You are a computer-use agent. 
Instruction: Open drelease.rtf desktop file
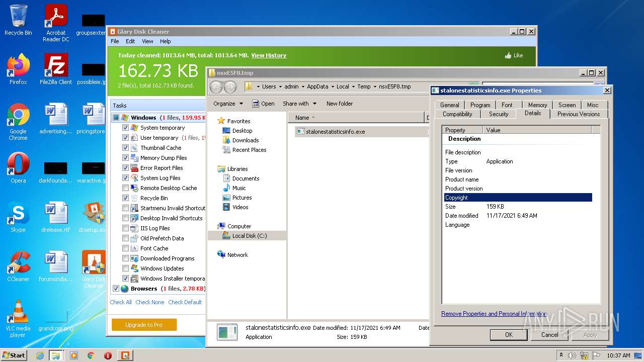click(56, 217)
